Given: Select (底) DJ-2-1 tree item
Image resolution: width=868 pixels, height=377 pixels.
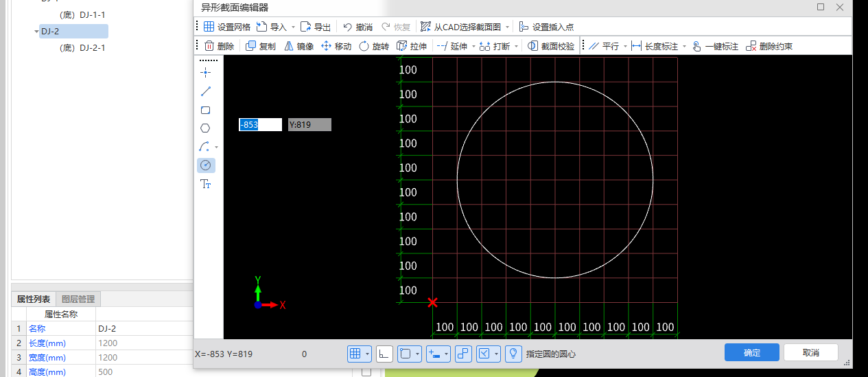Looking at the screenshot, I should click(x=82, y=48).
